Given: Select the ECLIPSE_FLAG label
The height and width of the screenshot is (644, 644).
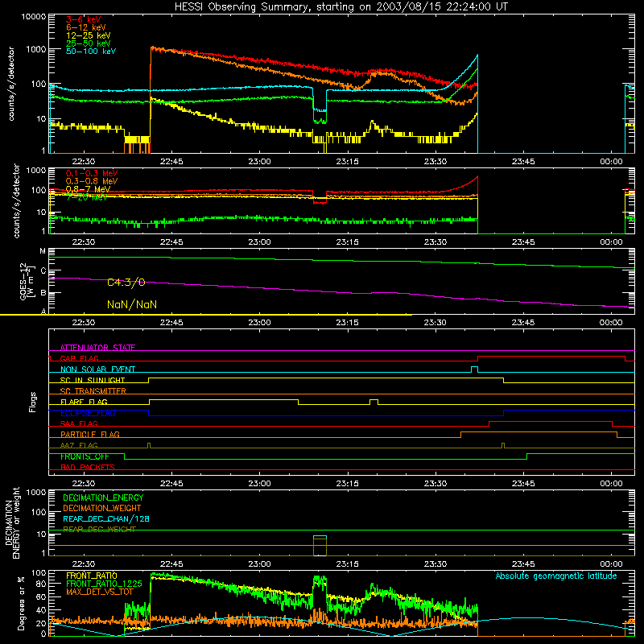Looking at the screenshot, I should (88, 413).
